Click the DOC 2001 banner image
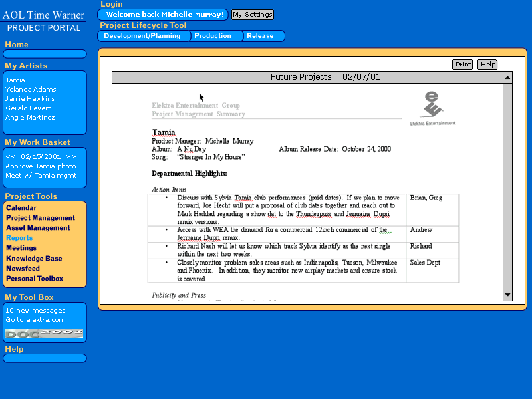 pyautogui.click(x=45, y=333)
